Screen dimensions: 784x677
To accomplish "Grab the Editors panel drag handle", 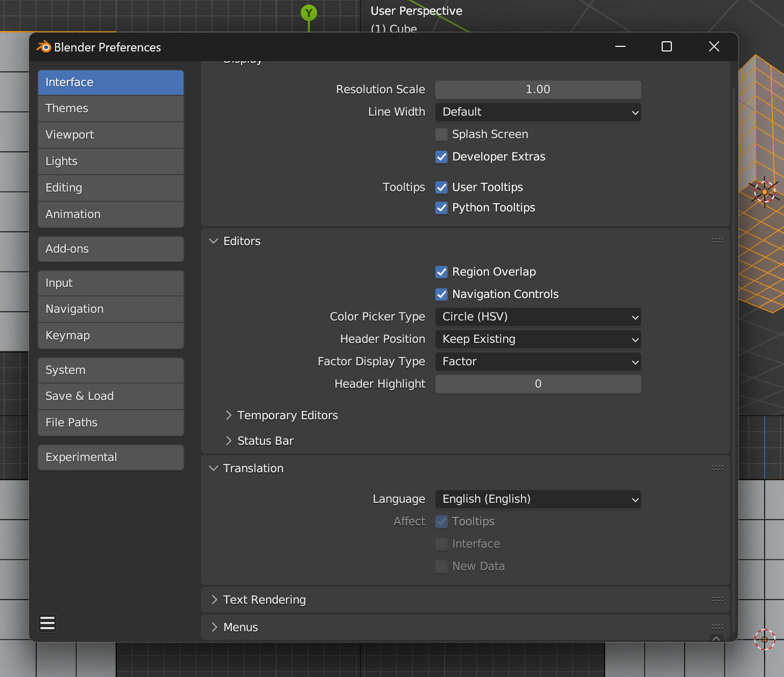I will (718, 241).
